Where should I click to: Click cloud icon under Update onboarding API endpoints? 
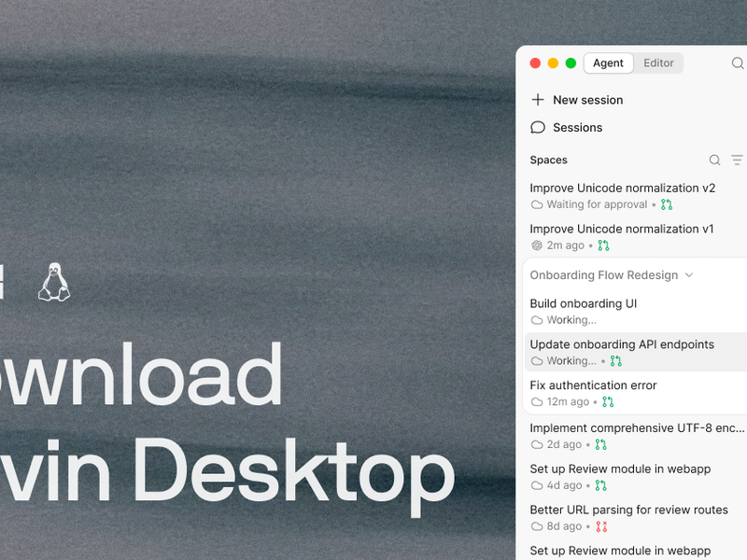click(537, 361)
